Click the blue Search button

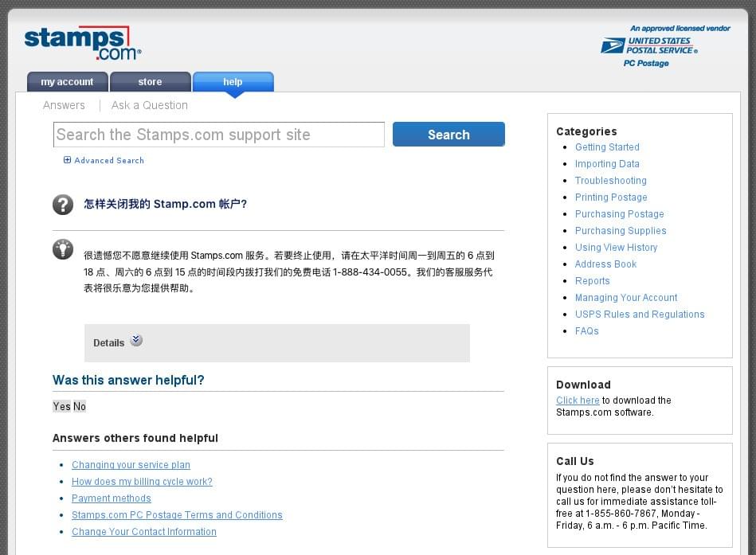click(449, 135)
